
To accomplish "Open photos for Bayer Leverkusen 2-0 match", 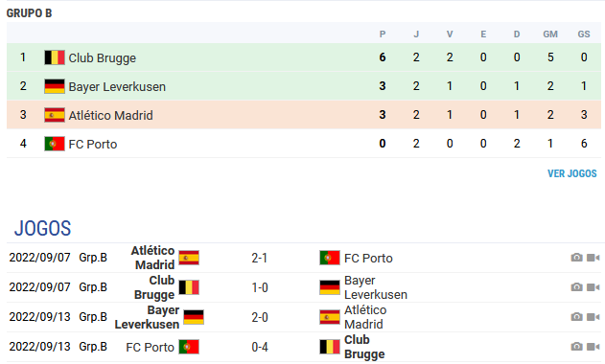I will (x=576, y=317).
